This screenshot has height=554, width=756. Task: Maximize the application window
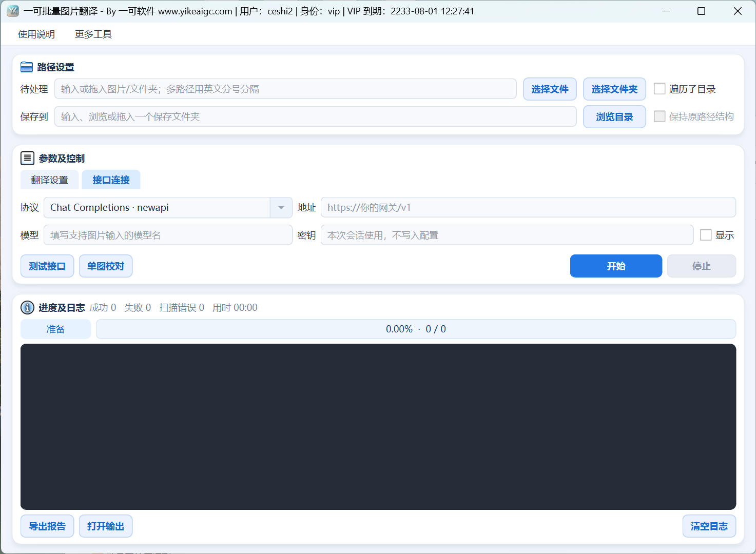click(701, 11)
